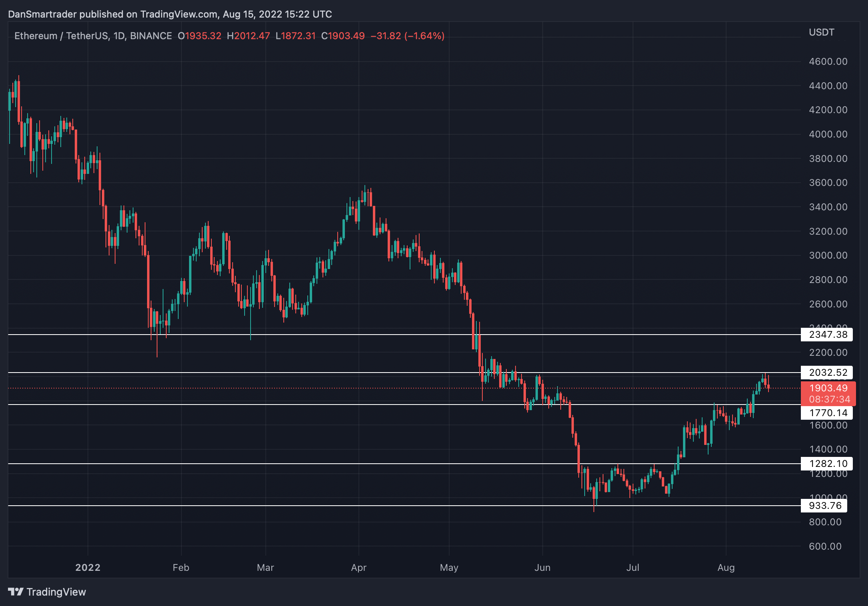Click the current price 1903.49 label

pyautogui.click(x=828, y=388)
